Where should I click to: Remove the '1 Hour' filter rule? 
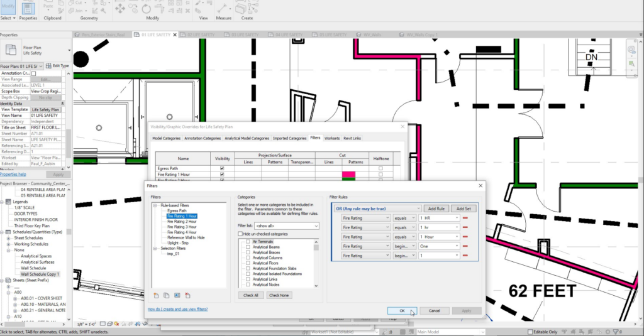pos(465,237)
